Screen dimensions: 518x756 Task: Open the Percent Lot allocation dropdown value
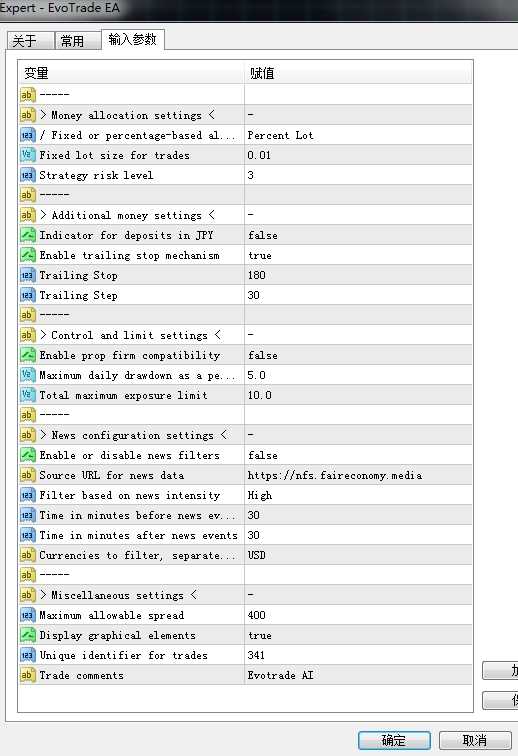click(x=358, y=135)
